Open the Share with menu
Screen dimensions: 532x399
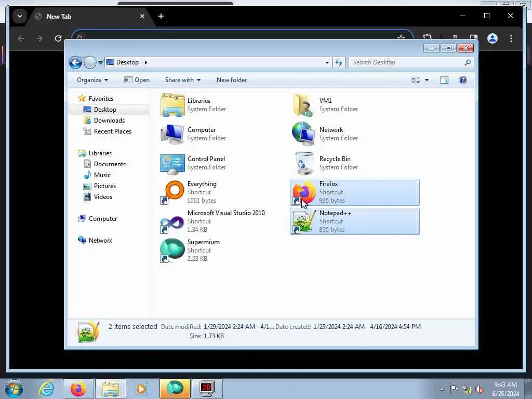pos(182,80)
